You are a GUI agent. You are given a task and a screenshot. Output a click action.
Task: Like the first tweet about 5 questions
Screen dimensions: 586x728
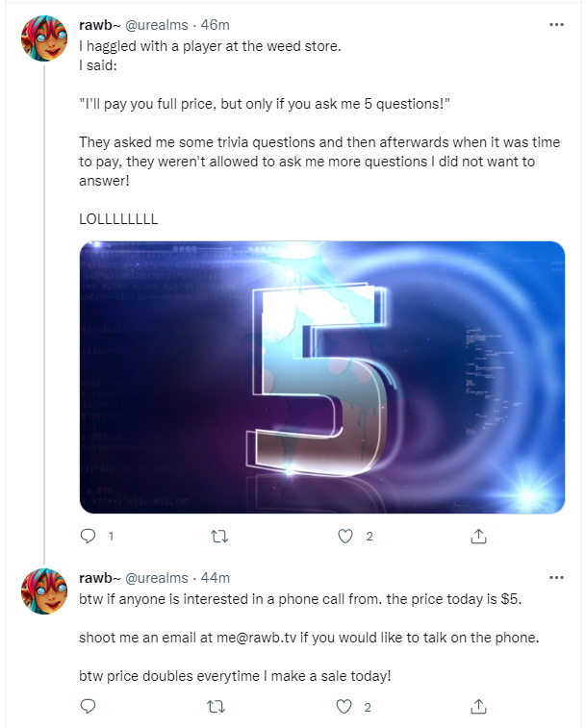tap(344, 537)
